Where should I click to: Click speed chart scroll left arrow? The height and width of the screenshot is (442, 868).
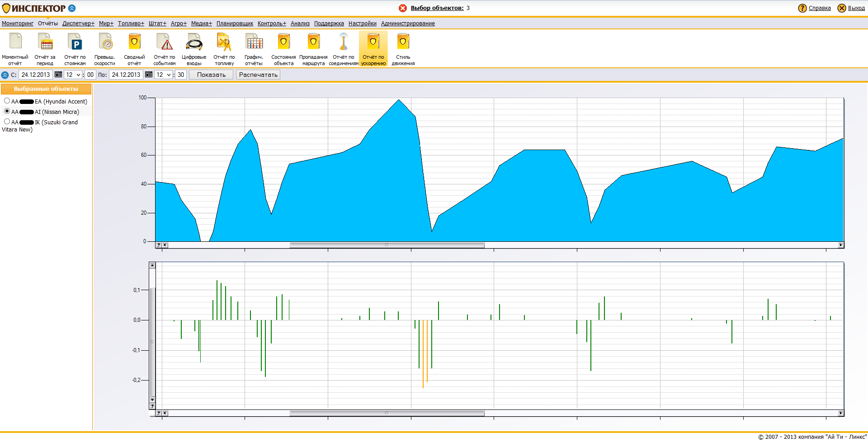(165, 245)
